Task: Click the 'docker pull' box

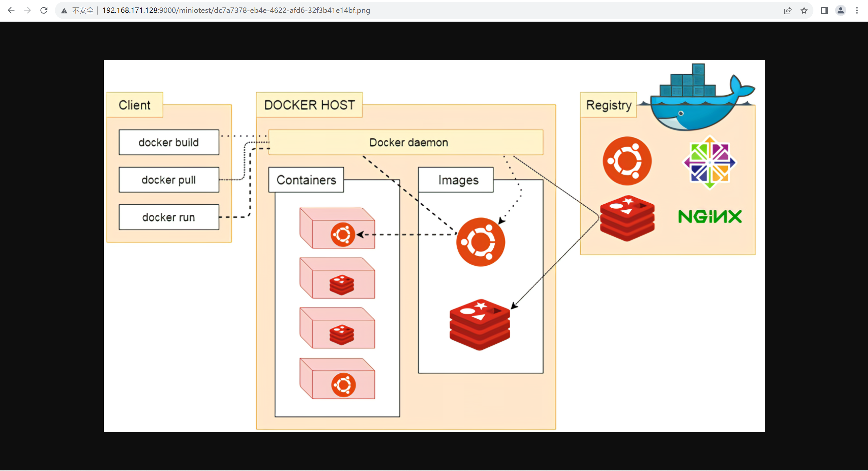Action: click(x=169, y=180)
